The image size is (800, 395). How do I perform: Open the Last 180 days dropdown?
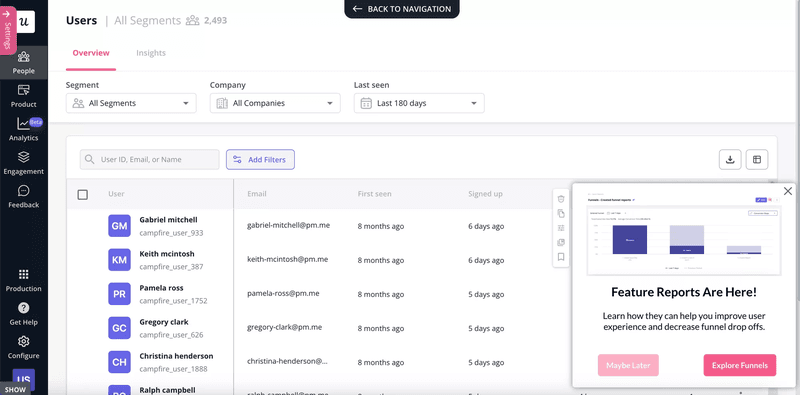[x=419, y=103]
